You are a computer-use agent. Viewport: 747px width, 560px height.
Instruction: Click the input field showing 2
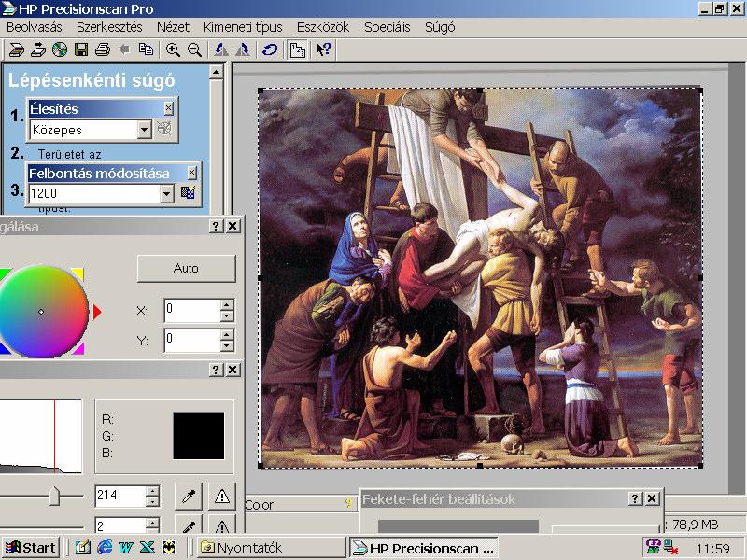pyautogui.click(x=120, y=525)
